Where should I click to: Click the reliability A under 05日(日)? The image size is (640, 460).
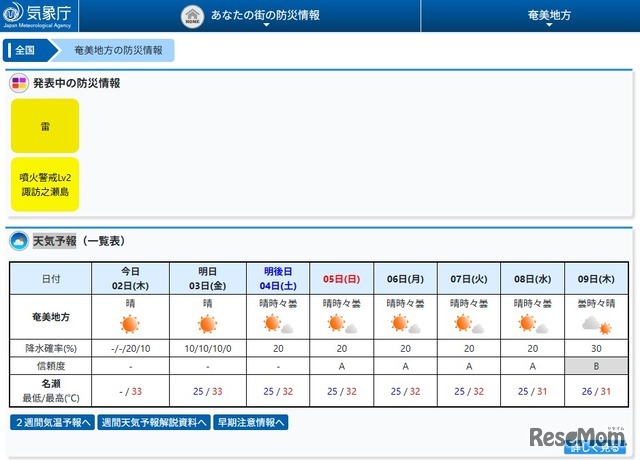(x=342, y=366)
